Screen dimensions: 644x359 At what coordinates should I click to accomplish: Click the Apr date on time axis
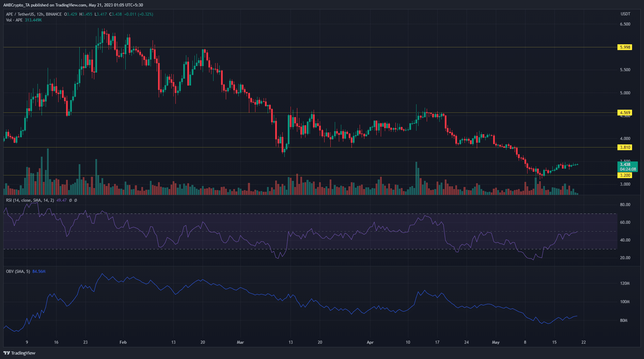click(x=370, y=342)
